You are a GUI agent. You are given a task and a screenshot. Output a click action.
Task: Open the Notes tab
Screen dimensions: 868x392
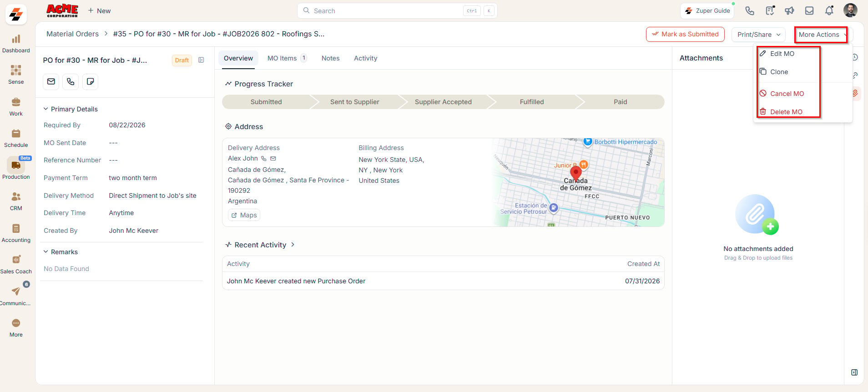point(331,58)
